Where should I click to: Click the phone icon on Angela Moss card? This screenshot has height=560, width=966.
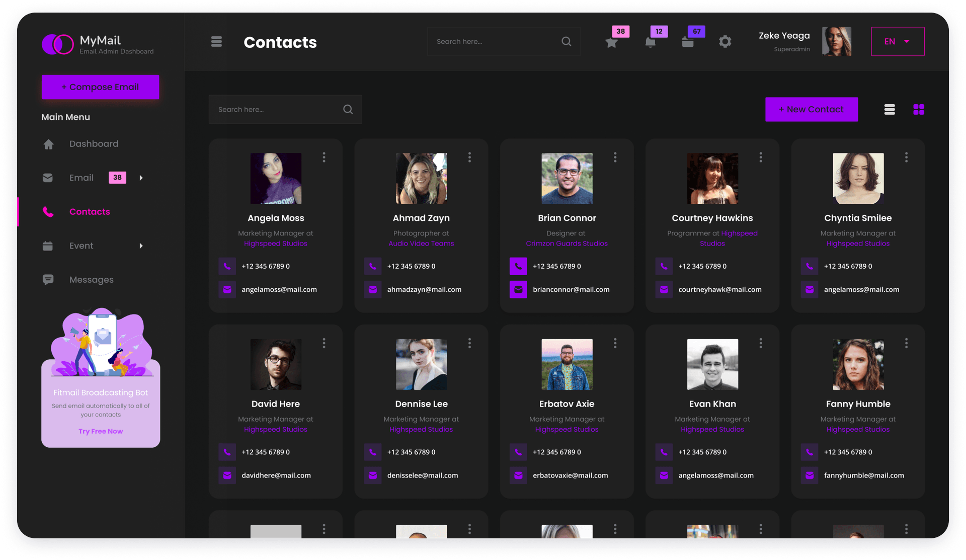[x=227, y=266]
